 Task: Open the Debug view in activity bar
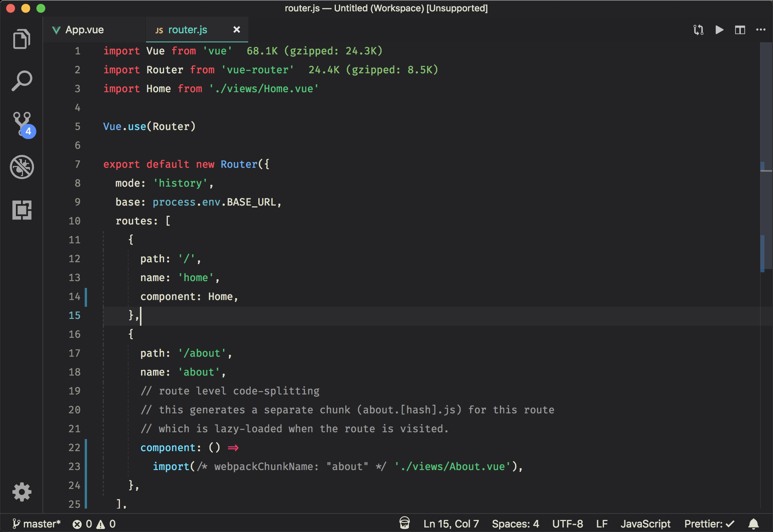coord(22,167)
